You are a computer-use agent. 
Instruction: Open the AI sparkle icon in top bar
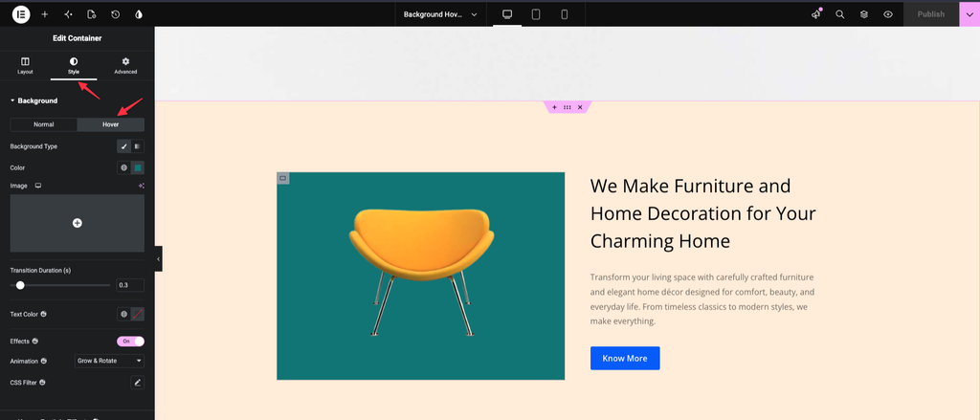(x=68, y=13)
